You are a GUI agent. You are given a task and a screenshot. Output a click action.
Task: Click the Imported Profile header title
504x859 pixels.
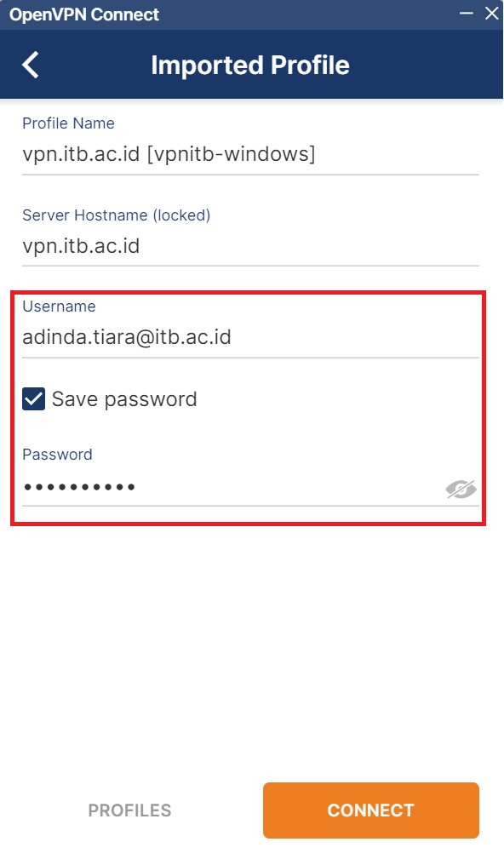pyautogui.click(x=250, y=66)
